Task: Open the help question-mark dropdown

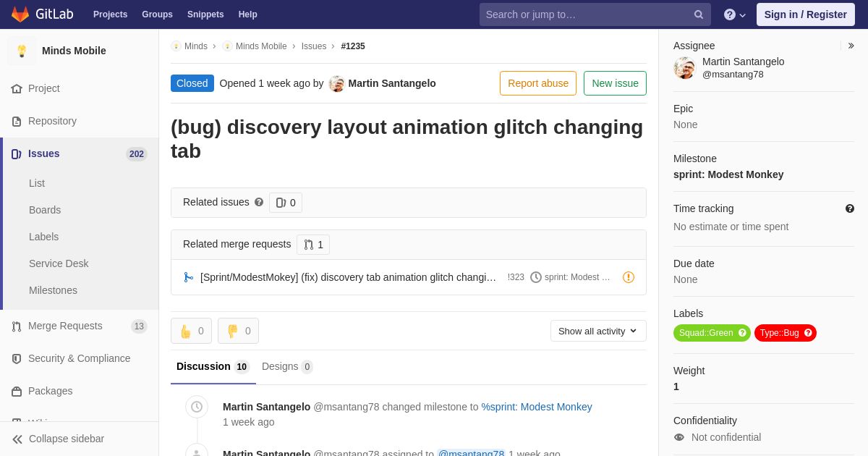Action: coord(735,14)
